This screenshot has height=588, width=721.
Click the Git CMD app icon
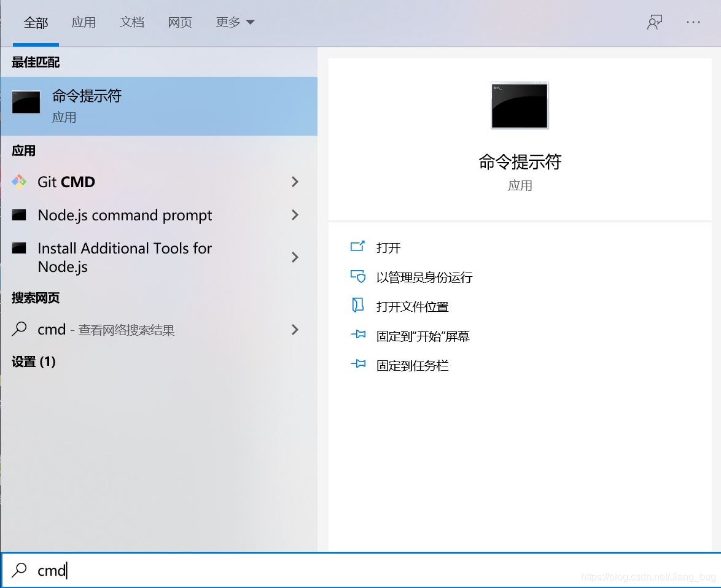tap(19, 182)
